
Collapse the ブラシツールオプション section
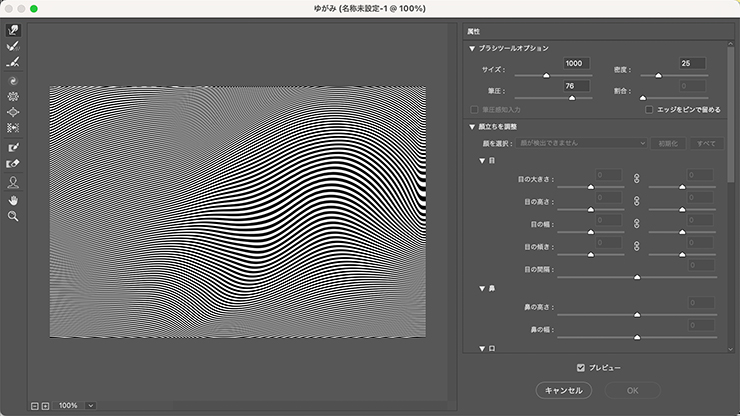(472, 47)
